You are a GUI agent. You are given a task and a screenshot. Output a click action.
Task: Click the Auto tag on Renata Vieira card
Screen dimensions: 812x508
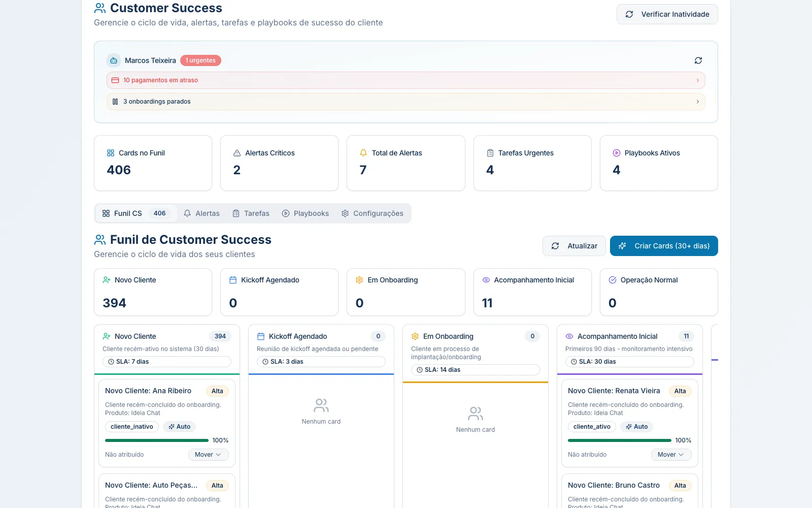[x=637, y=427]
